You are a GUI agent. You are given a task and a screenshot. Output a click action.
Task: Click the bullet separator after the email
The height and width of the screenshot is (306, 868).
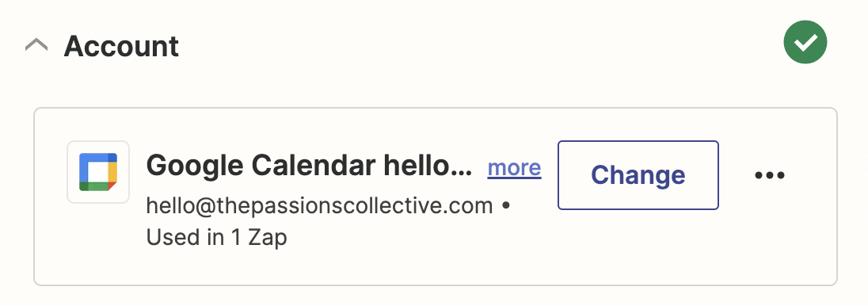[x=505, y=205]
